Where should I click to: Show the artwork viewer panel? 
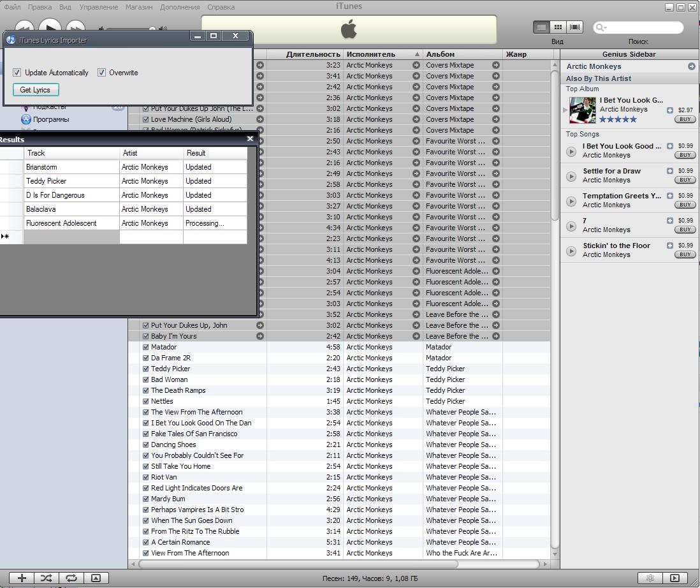tap(96, 578)
